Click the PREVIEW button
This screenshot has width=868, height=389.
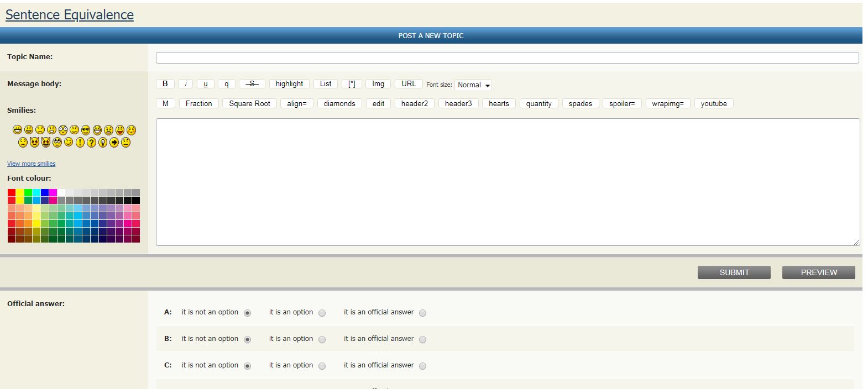[818, 272]
